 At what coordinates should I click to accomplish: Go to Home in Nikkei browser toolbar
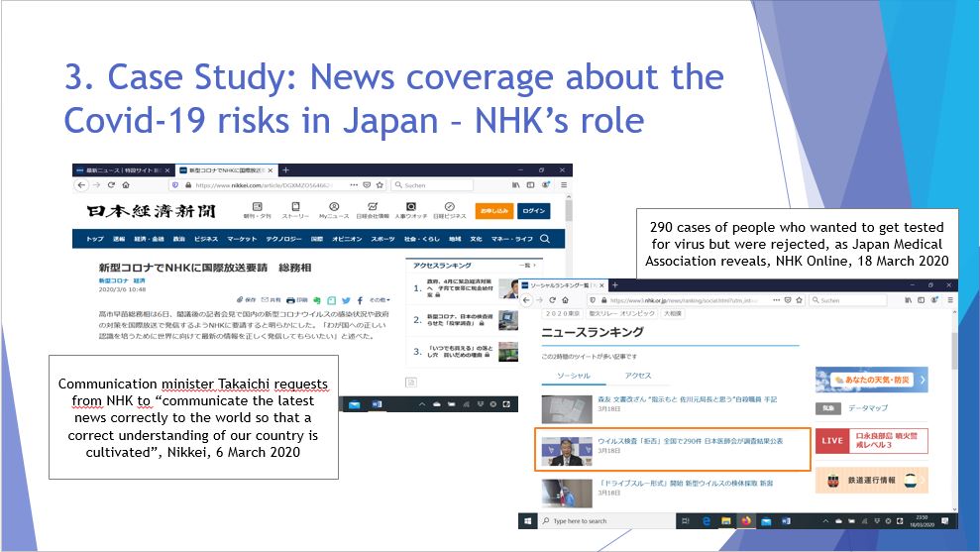click(126, 185)
